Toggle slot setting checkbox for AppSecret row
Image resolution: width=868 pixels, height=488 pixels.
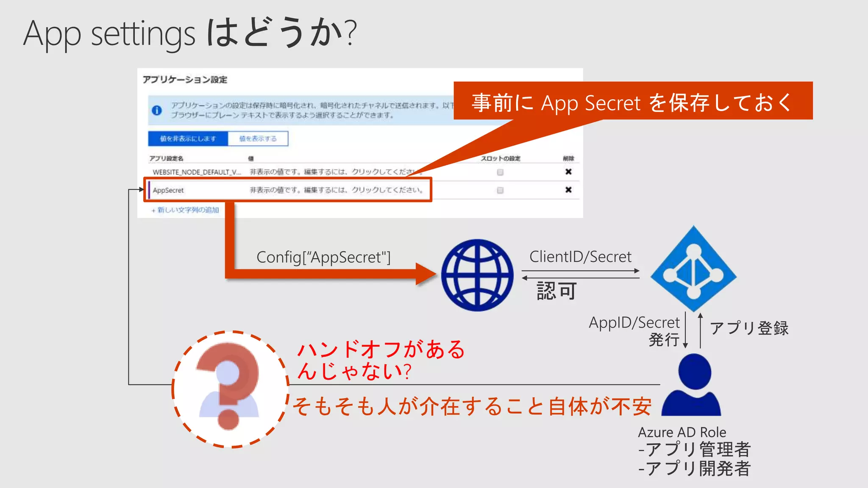(x=500, y=190)
